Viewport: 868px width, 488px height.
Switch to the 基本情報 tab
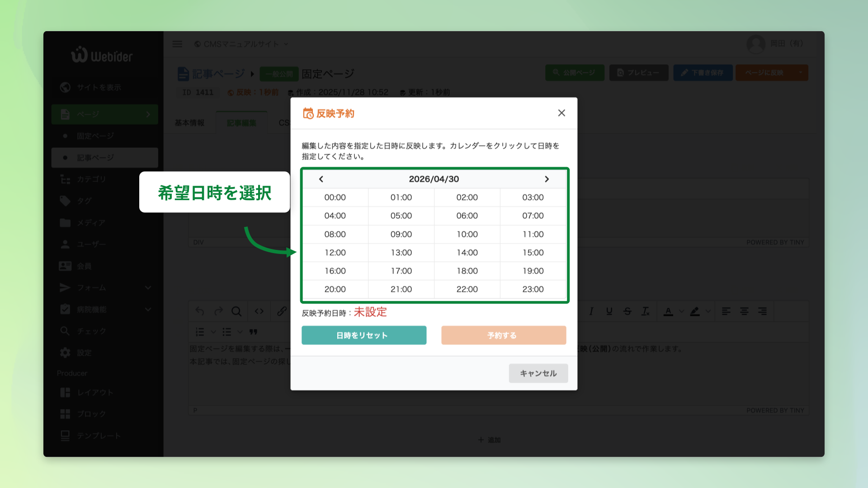pos(189,123)
